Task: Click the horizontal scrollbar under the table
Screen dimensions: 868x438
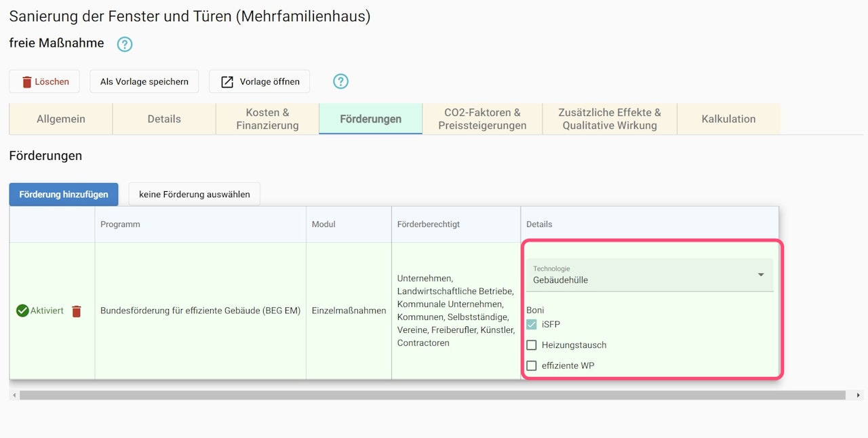Action: point(432,395)
